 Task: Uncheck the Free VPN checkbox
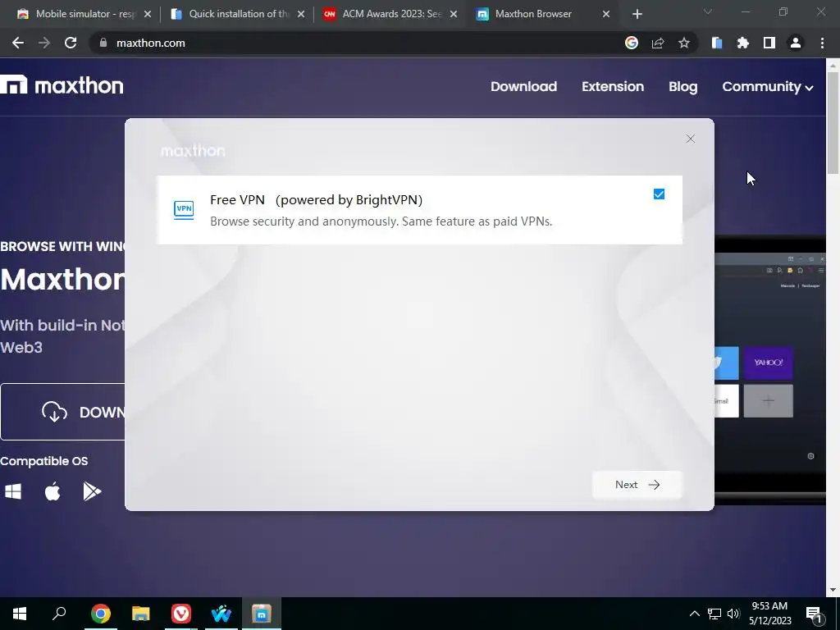pos(659,194)
